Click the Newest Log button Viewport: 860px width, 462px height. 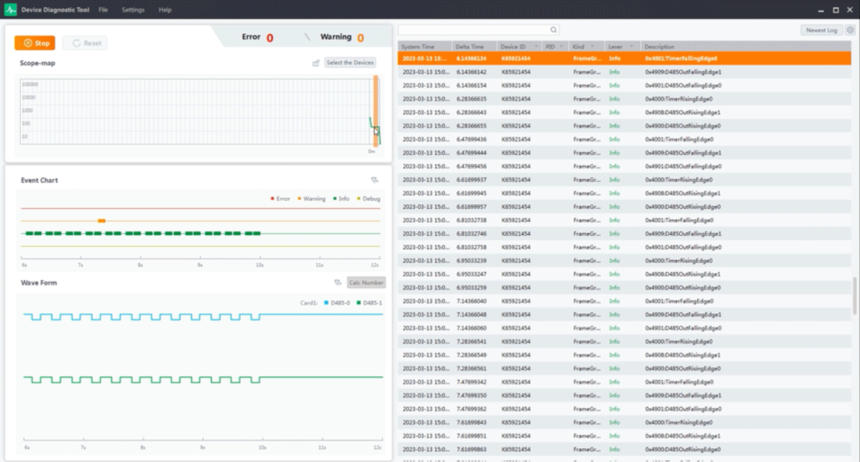(x=822, y=30)
